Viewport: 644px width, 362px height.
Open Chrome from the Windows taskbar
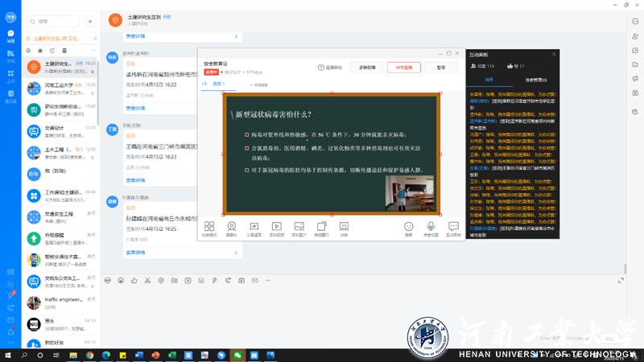(x=89, y=355)
